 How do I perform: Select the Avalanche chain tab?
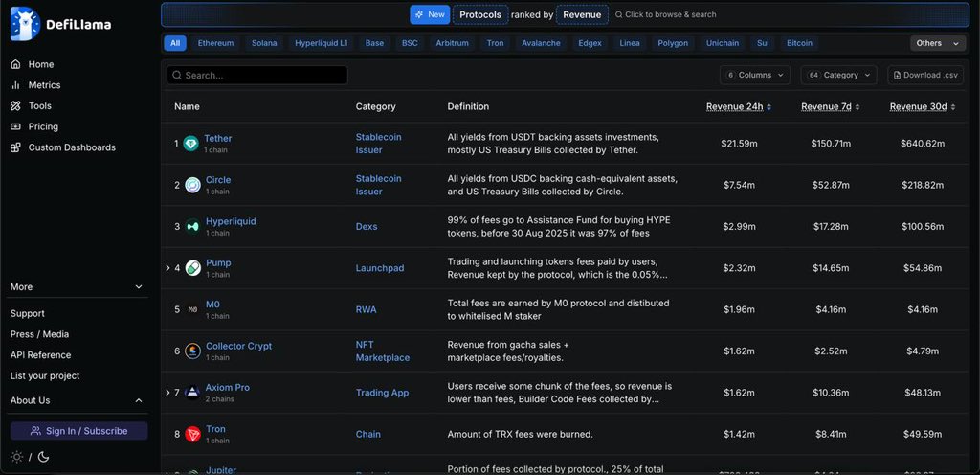point(542,43)
